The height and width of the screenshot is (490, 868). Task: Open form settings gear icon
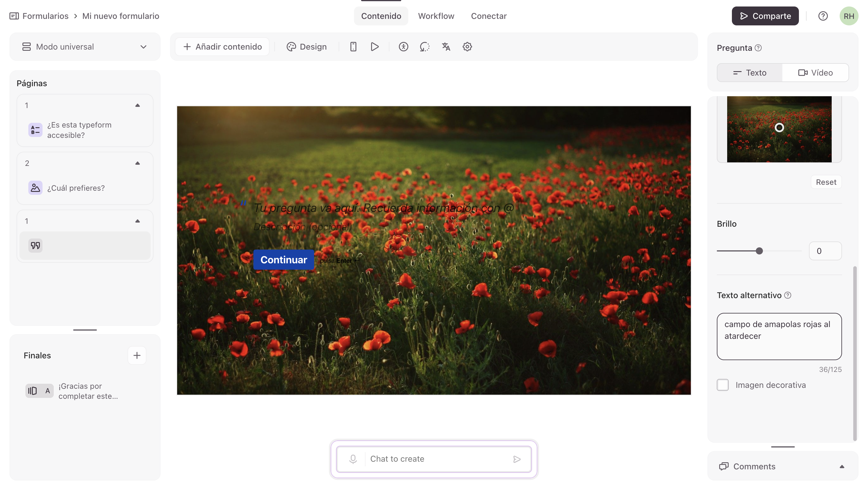point(467,47)
